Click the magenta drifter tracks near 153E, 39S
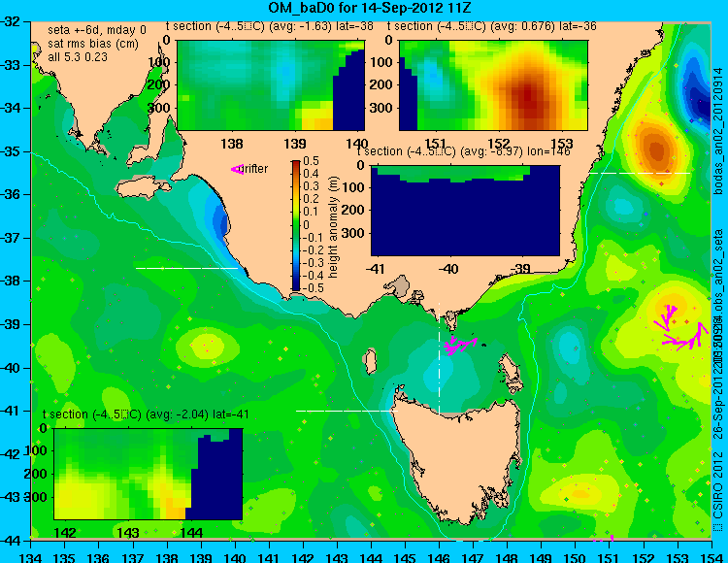Viewport: 728px width, 563px height. [x=680, y=329]
